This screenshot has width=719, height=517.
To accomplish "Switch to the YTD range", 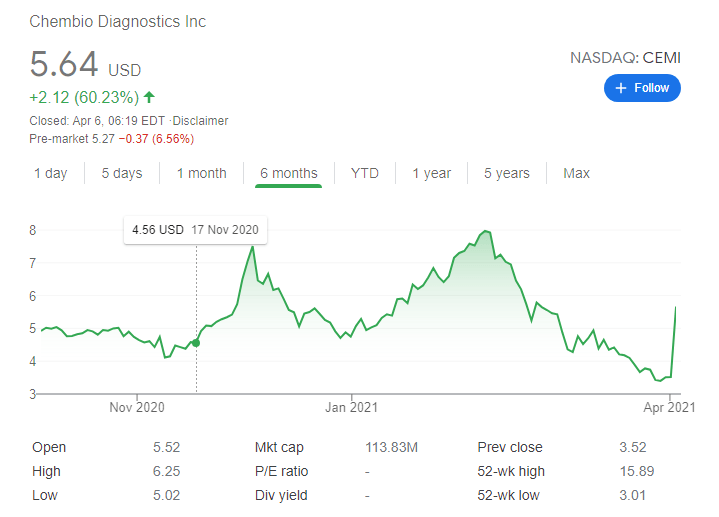I will (x=365, y=173).
